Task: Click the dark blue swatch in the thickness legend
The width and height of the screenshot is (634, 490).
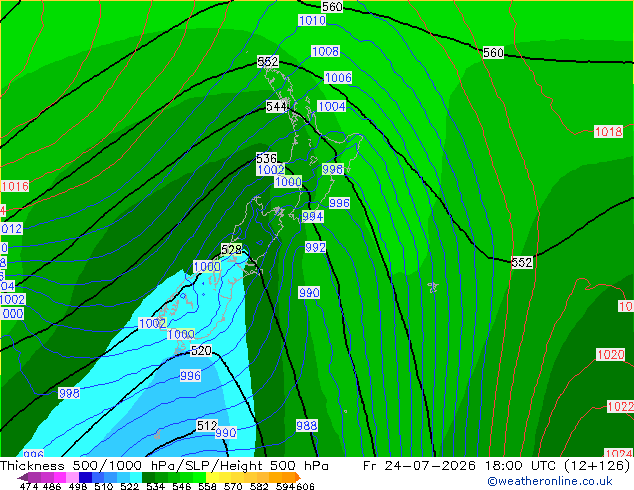Action: [85, 477]
